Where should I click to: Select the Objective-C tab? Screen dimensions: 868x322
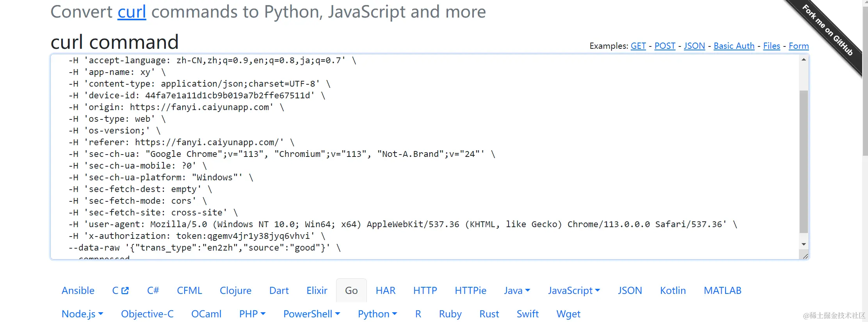coord(147,314)
